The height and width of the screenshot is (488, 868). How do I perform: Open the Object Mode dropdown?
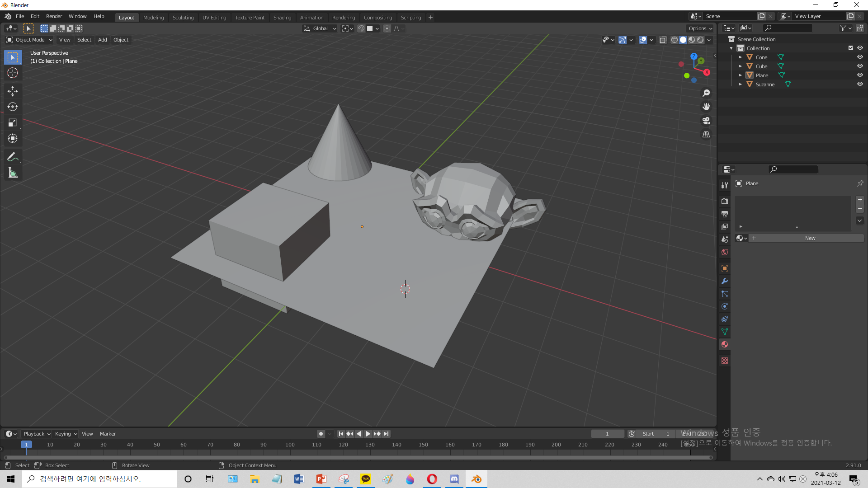[x=29, y=40]
